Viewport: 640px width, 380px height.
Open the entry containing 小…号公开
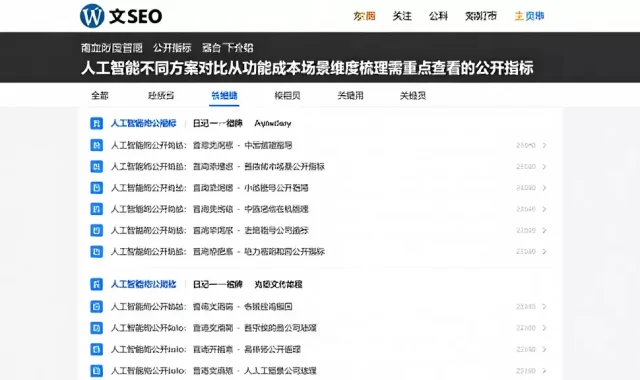point(210,188)
